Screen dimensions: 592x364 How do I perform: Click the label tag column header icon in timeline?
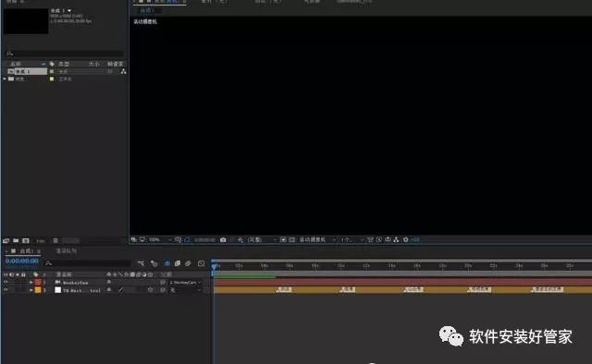tap(36, 274)
